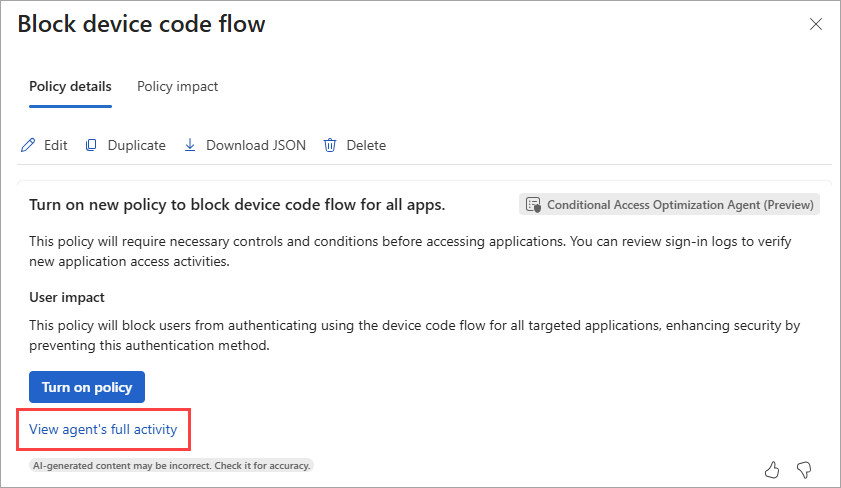Image resolution: width=841 pixels, height=488 pixels.
Task: Close the Block device code flow panel
Action: 816,24
